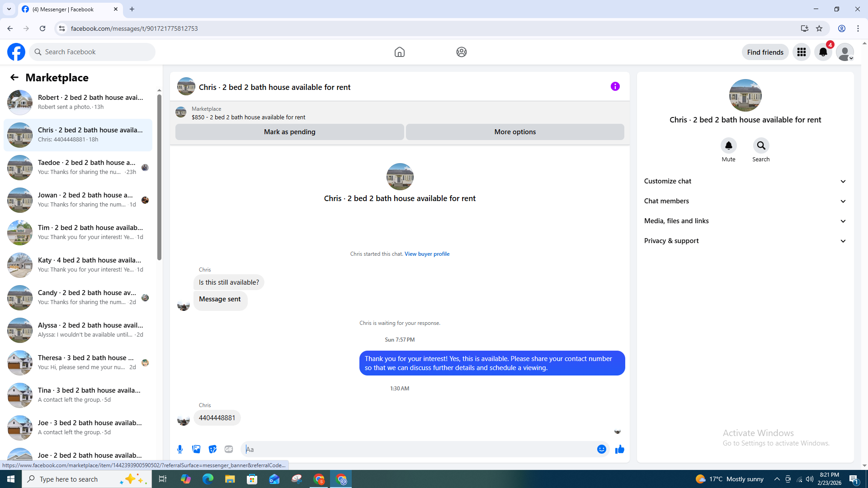The height and width of the screenshot is (488, 868).
Task: Expand Media, files and links section
Action: [x=745, y=221]
